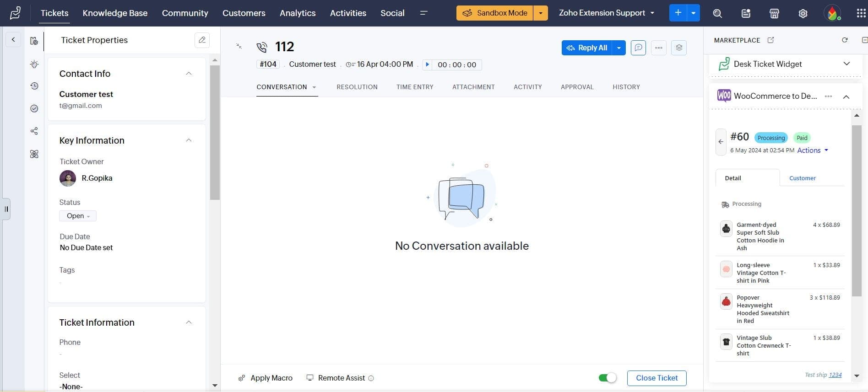This screenshot has height=392, width=868.
Task: Click the search magnifier icon
Action: (x=717, y=13)
